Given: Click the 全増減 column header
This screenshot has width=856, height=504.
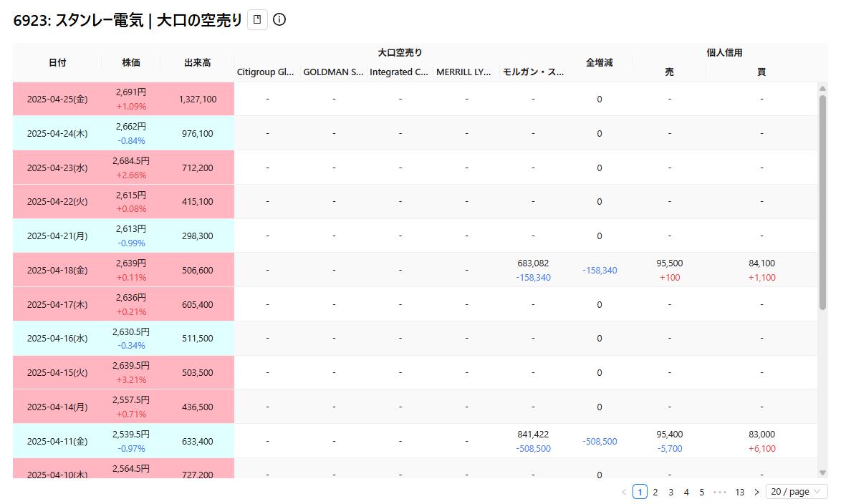Looking at the screenshot, I should pyautogui.click(x=599, y=62).
